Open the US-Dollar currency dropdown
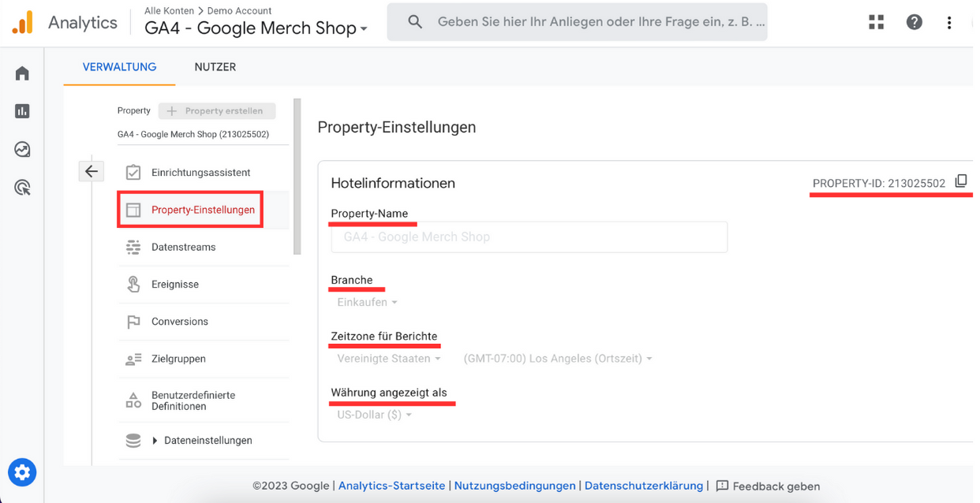 [374, 415]
